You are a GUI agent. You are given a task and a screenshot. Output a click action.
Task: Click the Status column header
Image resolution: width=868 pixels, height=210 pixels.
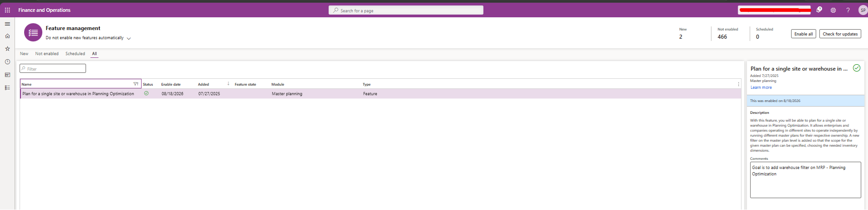pos(148,84)
